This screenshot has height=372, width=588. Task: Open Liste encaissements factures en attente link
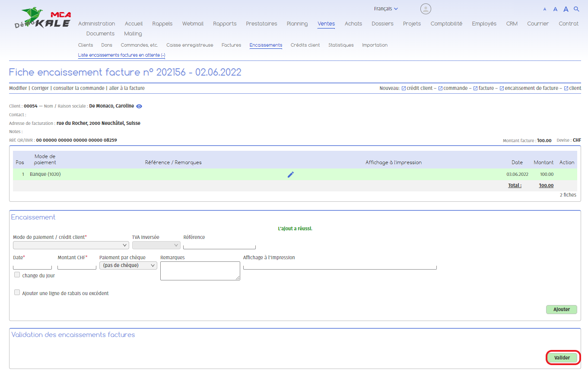pyautogui.click(x=121, y=55)
